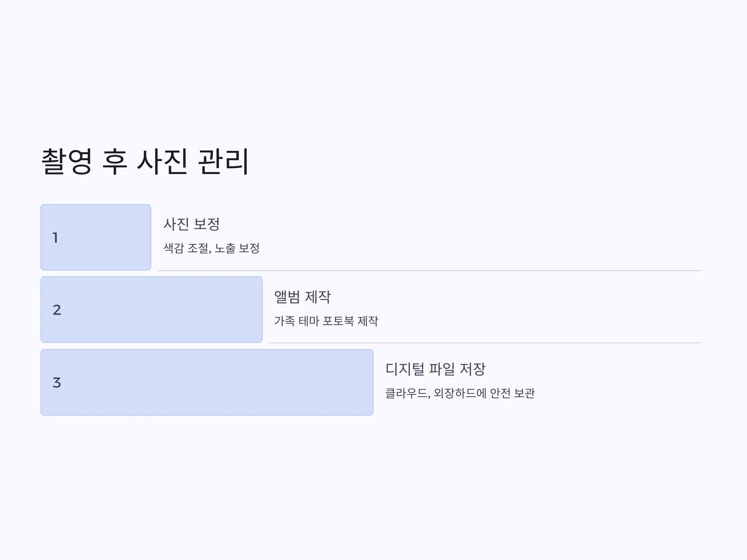Click the 사진 보정 heading
The height and width of the screenshot is (560, 747).
pos(191,224)
